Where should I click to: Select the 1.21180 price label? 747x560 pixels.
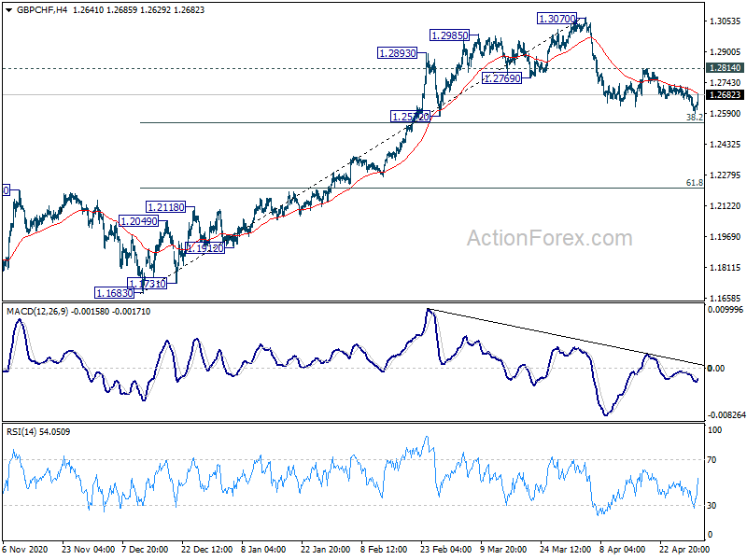click(x=165, y=207)
